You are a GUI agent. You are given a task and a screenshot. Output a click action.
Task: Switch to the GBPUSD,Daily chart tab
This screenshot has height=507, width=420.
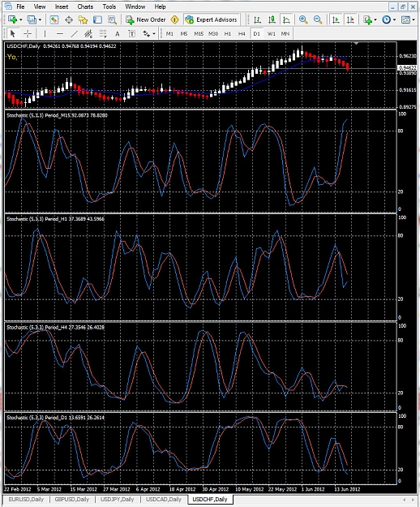pyautogui.click(x=71, y=499)
